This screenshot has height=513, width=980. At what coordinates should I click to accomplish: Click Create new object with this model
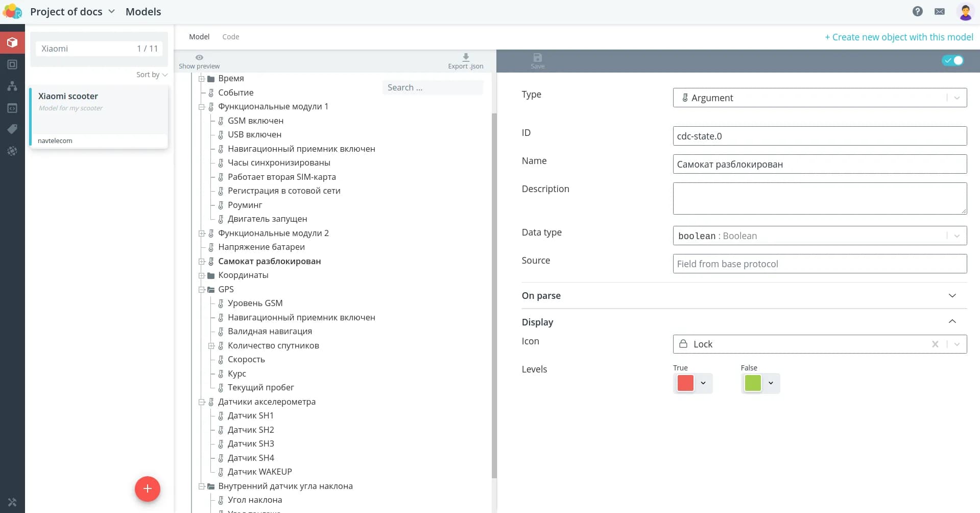click(899, 37)
